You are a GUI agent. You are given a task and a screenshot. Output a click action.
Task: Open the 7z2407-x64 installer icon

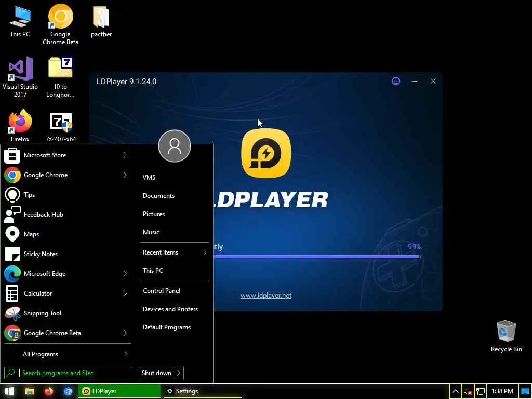(x=61, y=127)
